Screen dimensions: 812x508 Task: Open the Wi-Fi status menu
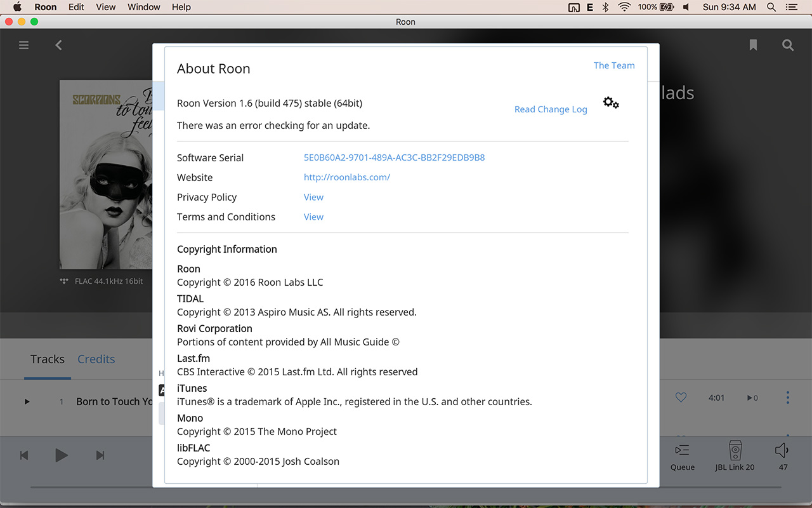pyautogui.click(x=624, y=7)
